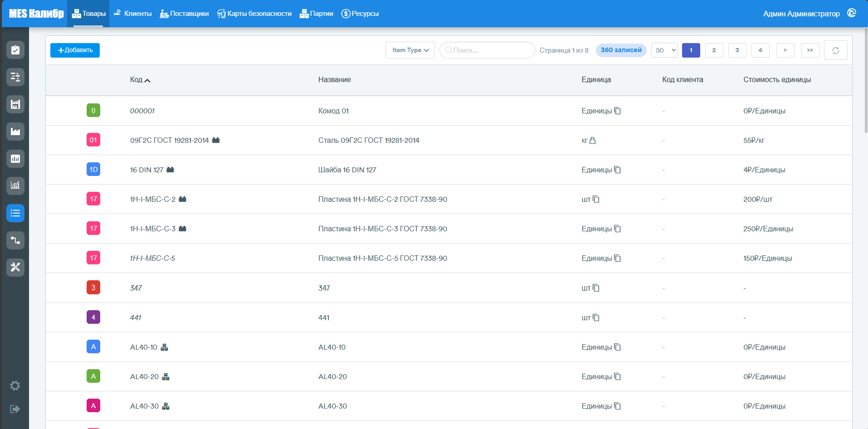Viewport: 868px width, 429px height.
Task: Click the pink 01 badge for Сталь 09Г2С
Action: pyautogui.click(x=93, y=140)
